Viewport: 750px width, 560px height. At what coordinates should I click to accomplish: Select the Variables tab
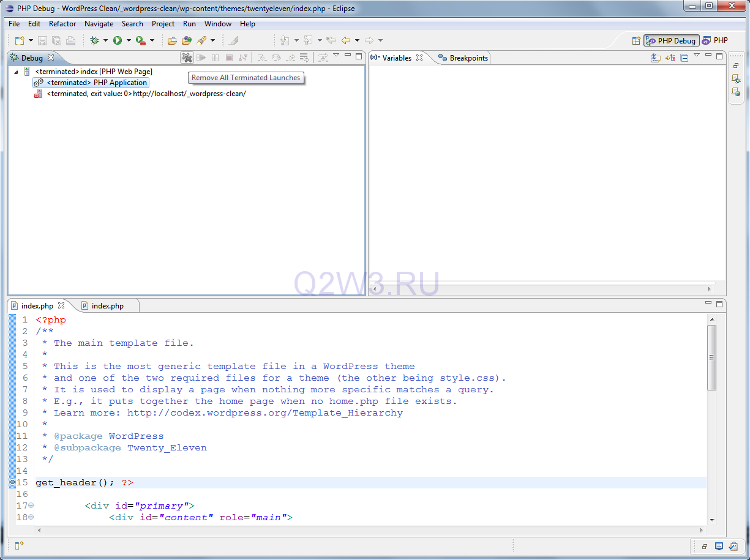tap(397, 58)
